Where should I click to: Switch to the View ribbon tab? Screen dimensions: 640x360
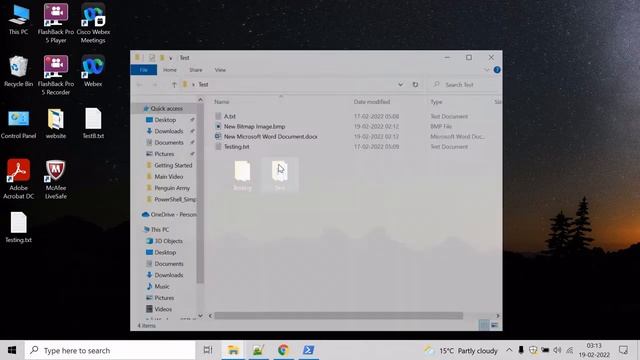coord(220,70)
